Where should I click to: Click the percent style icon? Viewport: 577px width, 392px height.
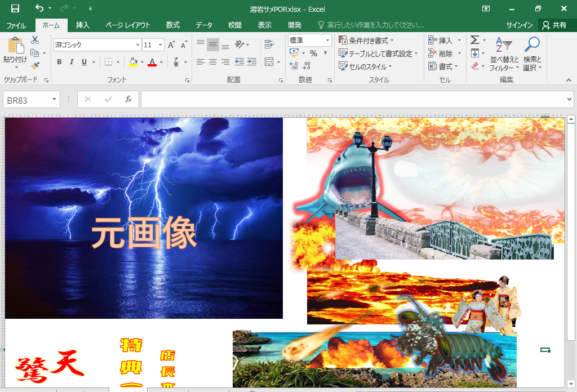tap(313, 53)
